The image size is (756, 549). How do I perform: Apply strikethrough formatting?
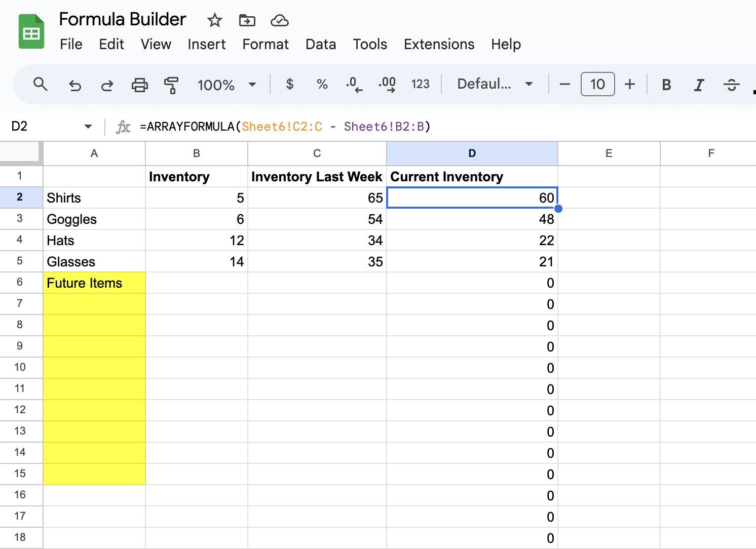[732, 85]
